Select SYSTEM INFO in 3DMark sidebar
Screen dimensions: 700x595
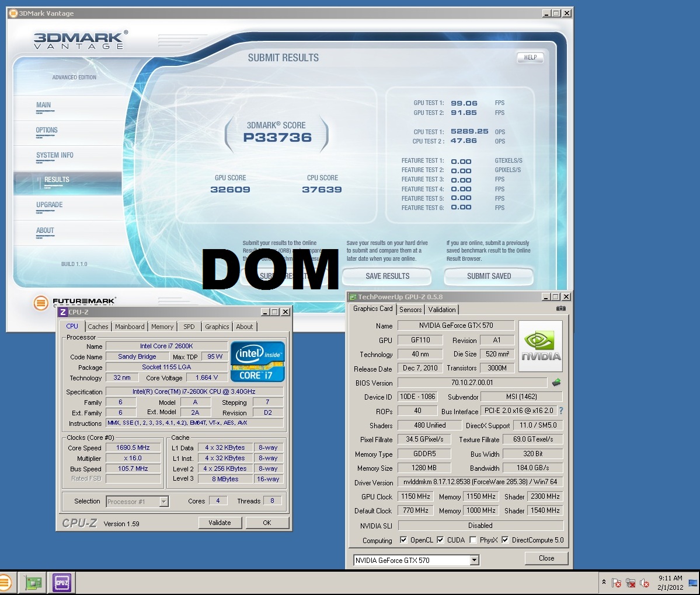[55, 155]
